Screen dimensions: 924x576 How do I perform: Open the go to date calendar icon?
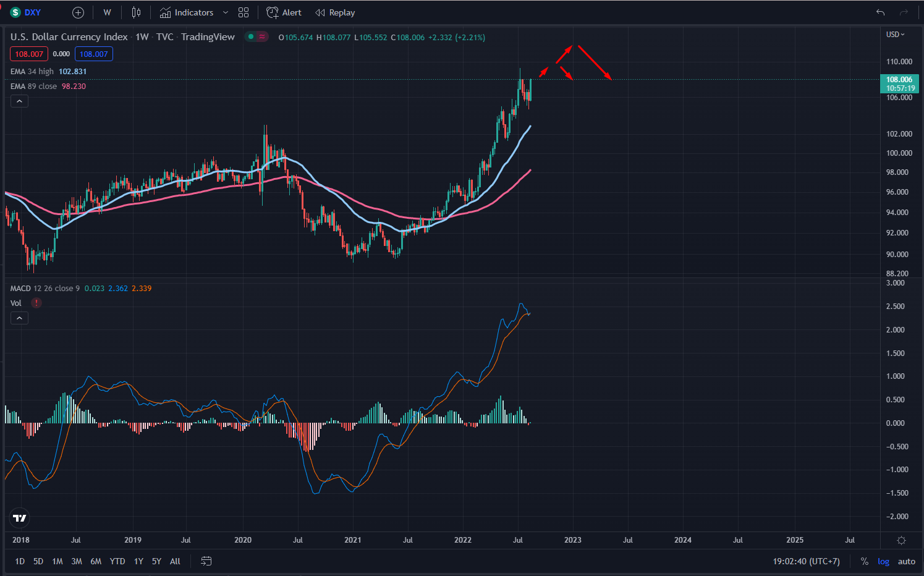tap(206, 561)
